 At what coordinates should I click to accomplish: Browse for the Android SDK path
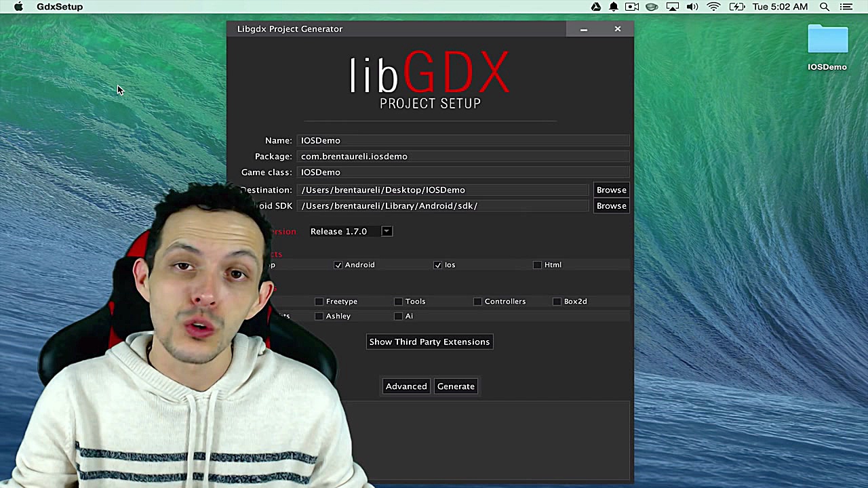pyautogui.click(x=611, y=205)
